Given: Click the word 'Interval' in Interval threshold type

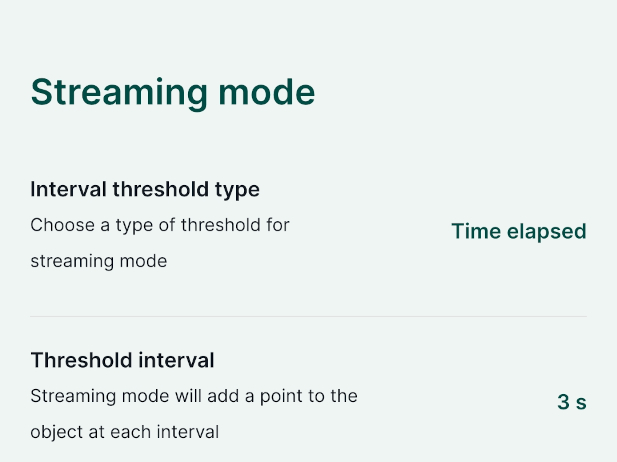Looking at the screenshot, I should pyautogui.click(x=64, y=189).
